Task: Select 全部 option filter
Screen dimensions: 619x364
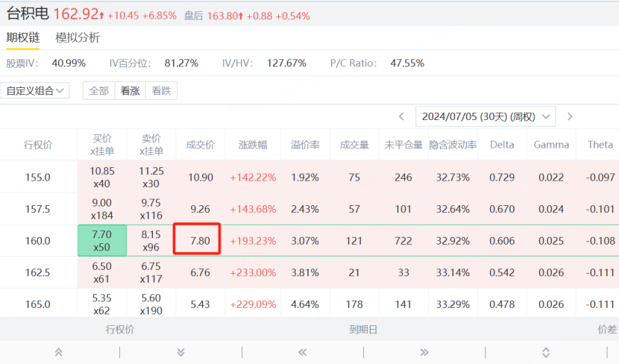Action: pos(98,91)
